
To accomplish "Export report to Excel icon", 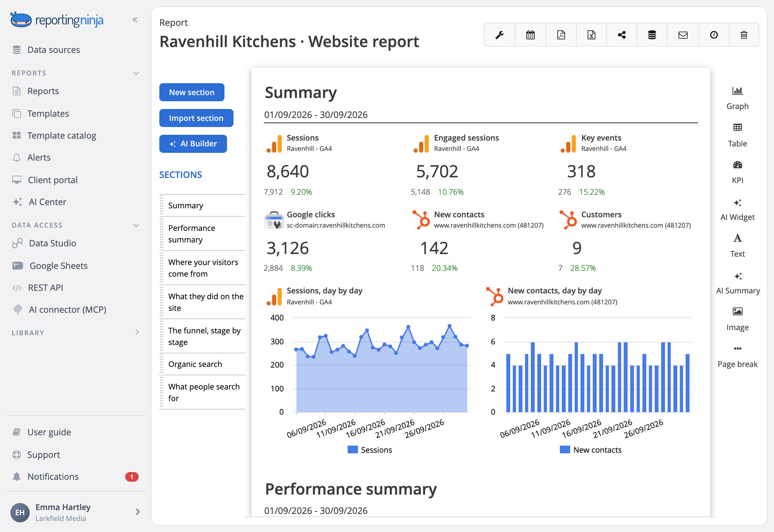I will point(591,35).
